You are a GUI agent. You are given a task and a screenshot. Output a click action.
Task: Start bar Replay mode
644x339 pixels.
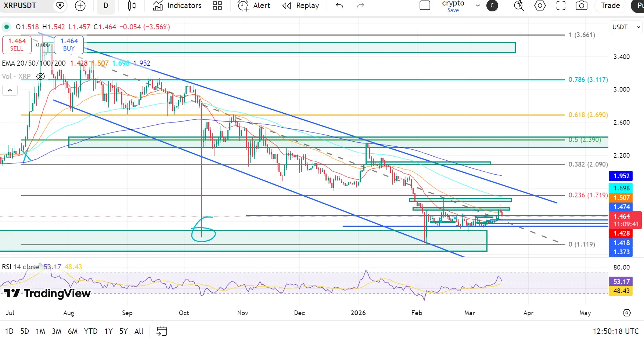pos(301,6)
